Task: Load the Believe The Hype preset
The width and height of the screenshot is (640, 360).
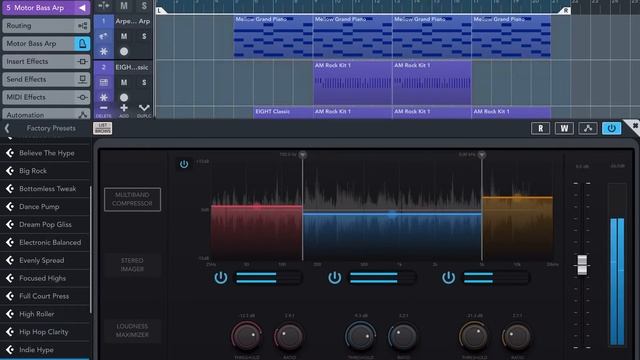Action: (45, 153)
